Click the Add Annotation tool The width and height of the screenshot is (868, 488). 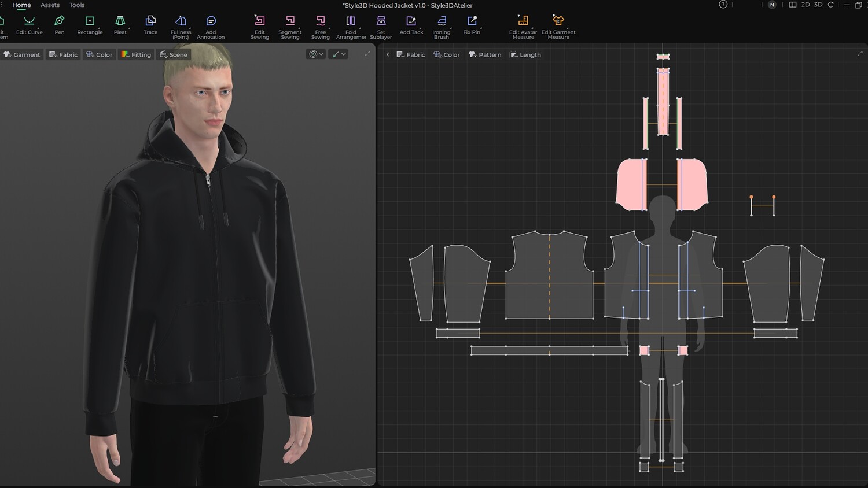coord(211,27)
